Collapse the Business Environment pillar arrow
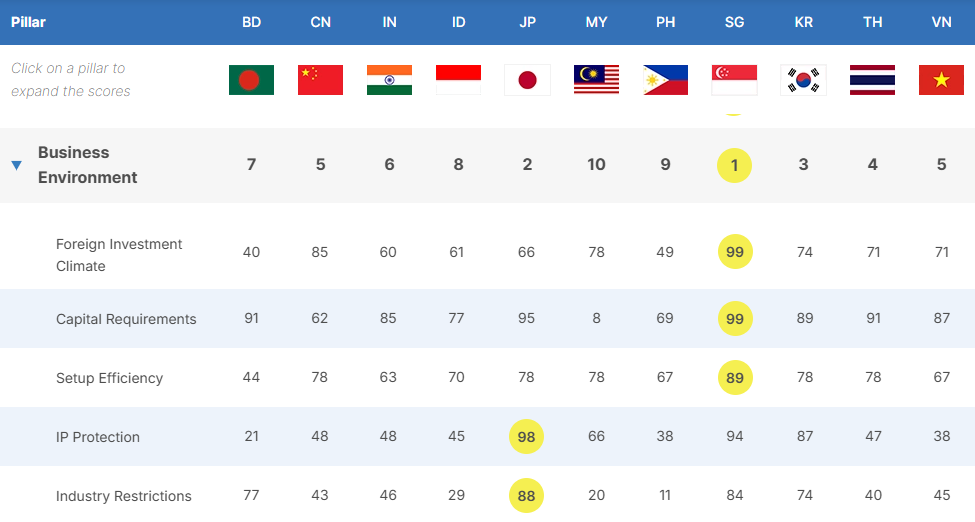The width and height of the screenshot is (975, 522). (x=16, y=166)
